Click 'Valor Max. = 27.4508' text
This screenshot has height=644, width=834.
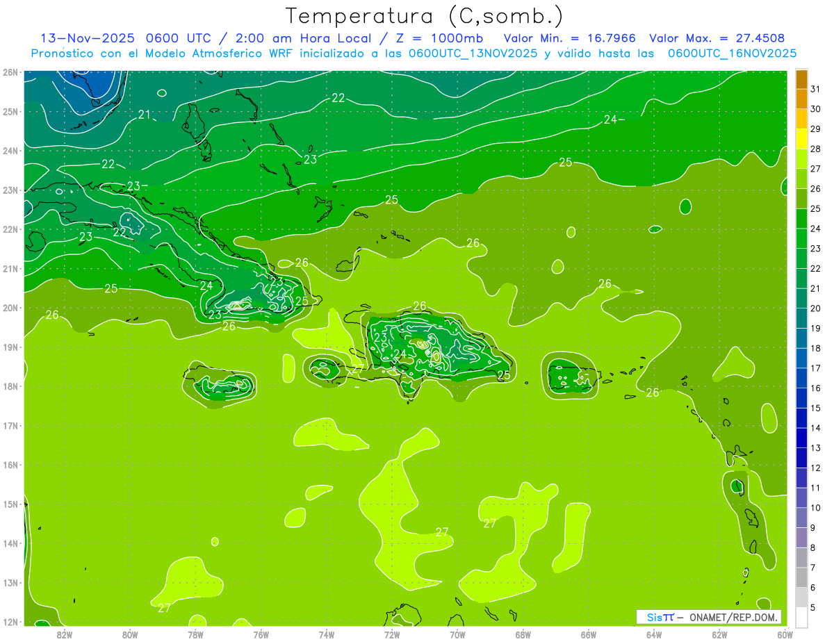point(717,38)
